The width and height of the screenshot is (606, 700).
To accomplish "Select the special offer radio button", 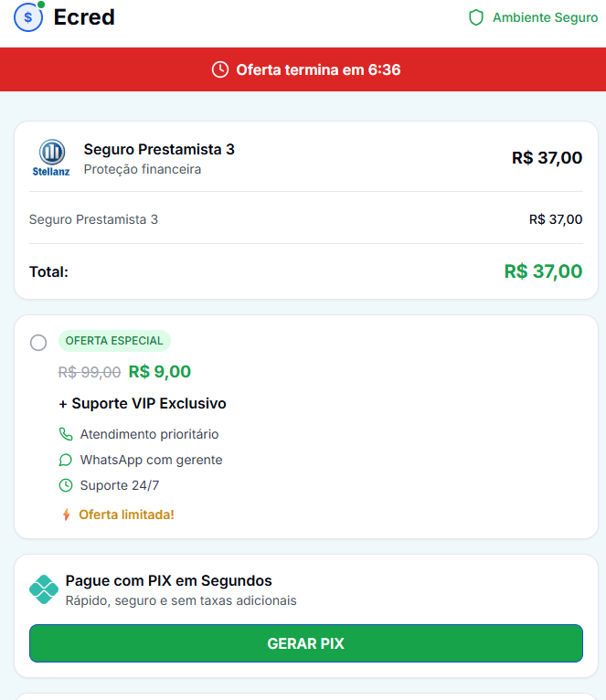I will [38, 343].
